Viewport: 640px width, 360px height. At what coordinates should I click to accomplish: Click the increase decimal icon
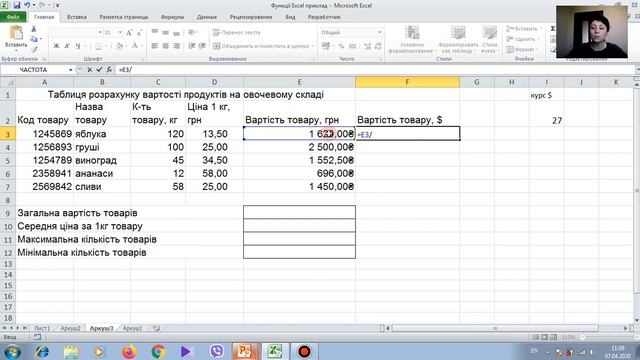pos(367,46)
